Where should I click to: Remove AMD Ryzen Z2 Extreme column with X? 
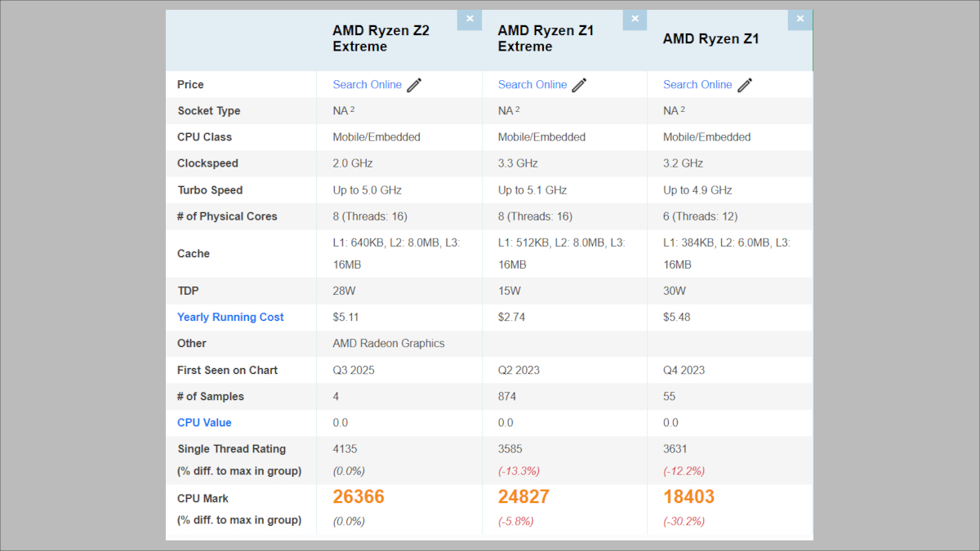pos(469,20)
